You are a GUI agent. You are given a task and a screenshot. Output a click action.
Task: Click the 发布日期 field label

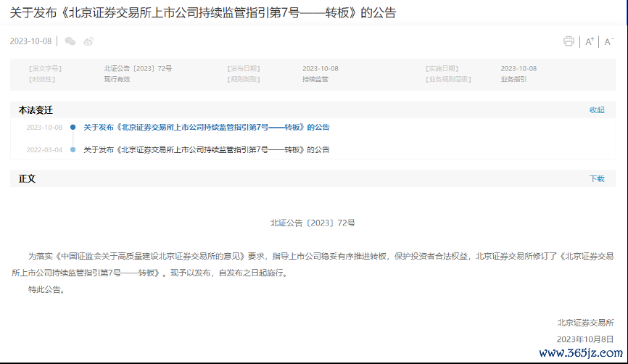click(244, 68)
